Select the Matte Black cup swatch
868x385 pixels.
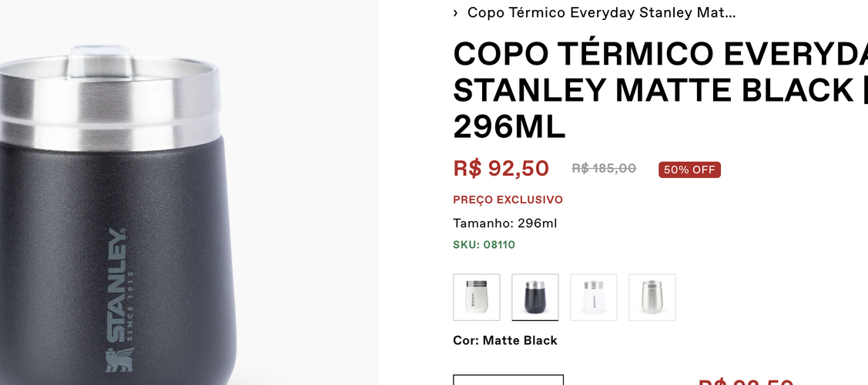click(x=535, y=297)
